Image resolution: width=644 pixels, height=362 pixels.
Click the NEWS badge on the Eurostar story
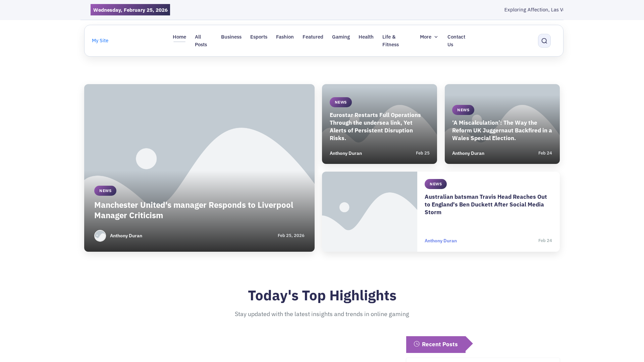click(340, 102)
